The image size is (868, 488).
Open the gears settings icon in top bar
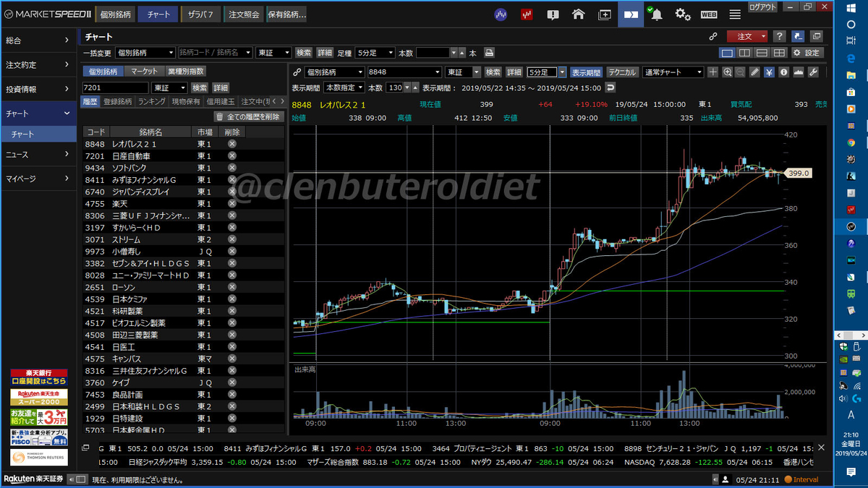[683, 14]
